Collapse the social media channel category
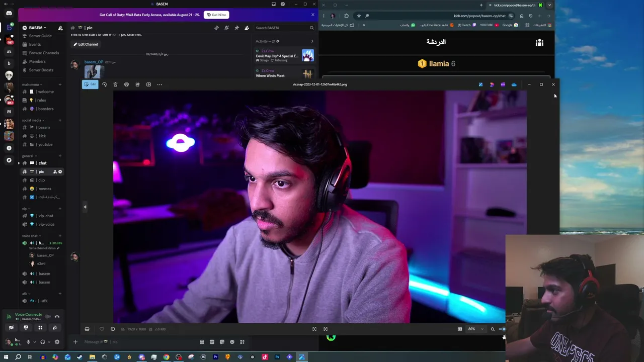 click(33, 120)
